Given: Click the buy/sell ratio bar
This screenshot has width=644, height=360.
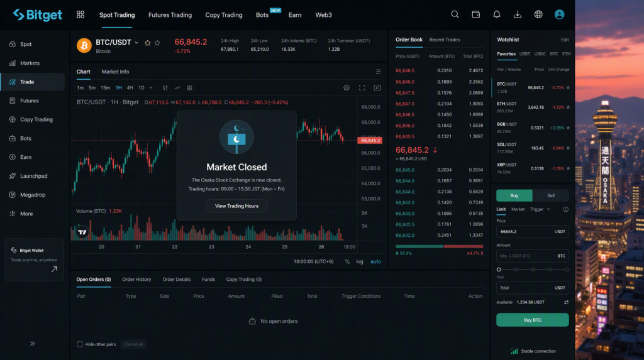Looking at the screenshot, I should click(439, 246).
